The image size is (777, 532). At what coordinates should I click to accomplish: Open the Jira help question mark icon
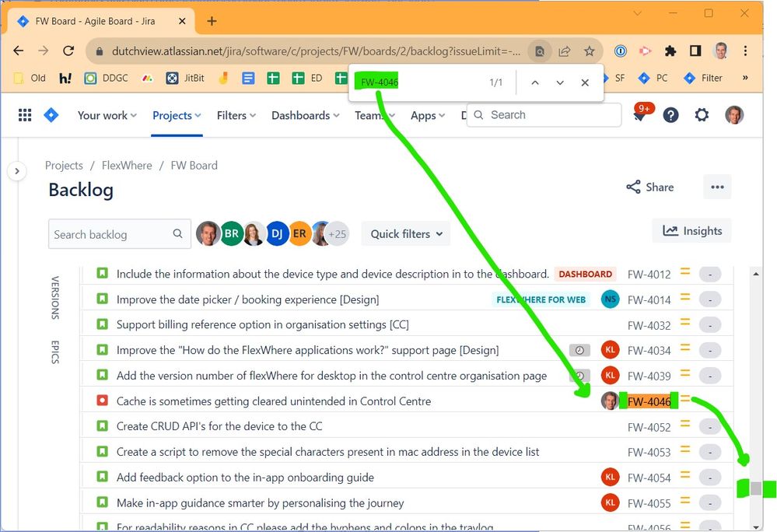tap(670, 115)
